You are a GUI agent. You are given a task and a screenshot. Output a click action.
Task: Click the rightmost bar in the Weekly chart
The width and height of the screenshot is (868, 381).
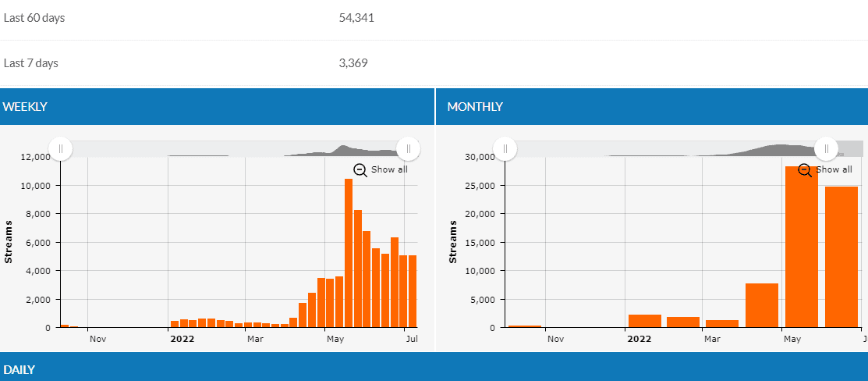tap(413, 291)
